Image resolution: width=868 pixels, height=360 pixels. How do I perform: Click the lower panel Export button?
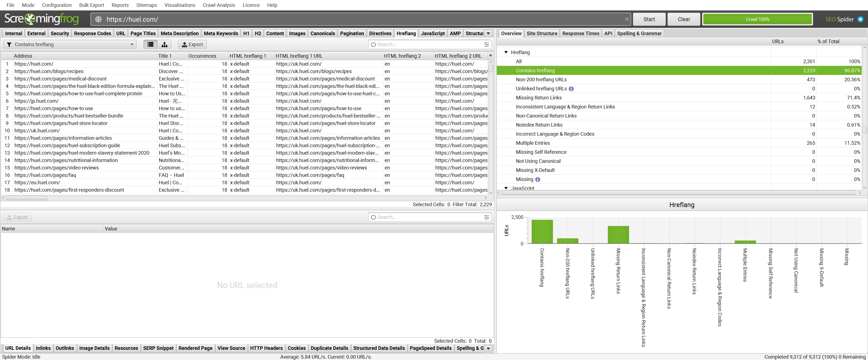18,217
